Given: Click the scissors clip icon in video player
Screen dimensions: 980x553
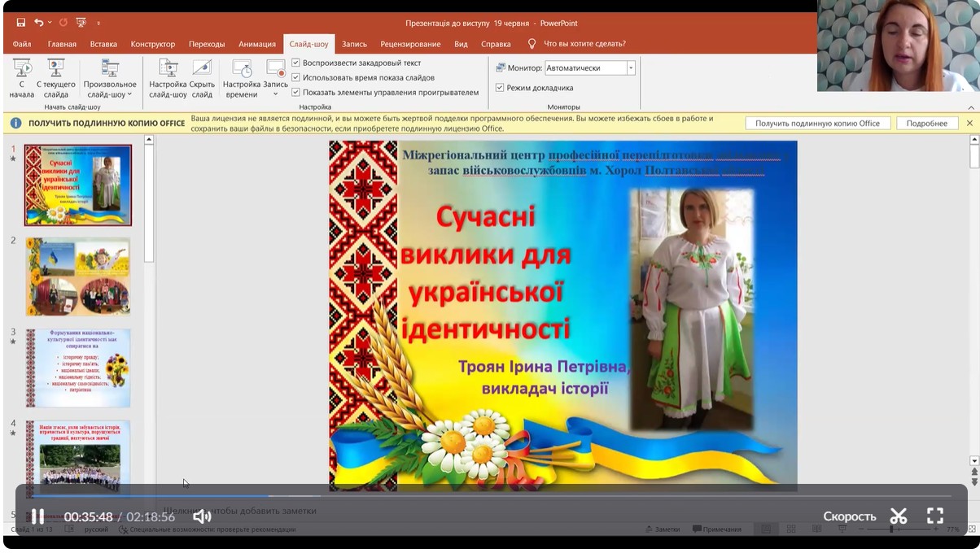Looking at the screenshot, I should tap(899, 516).
